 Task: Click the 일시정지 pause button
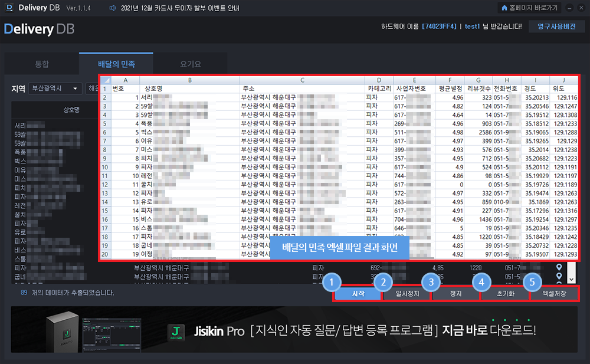click(407, 293)
